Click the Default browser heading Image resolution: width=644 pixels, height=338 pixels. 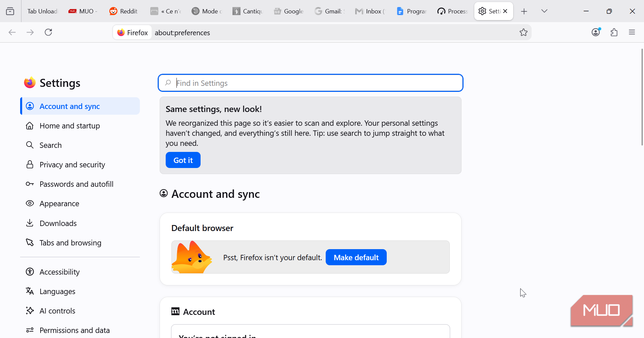click(202, 228)
